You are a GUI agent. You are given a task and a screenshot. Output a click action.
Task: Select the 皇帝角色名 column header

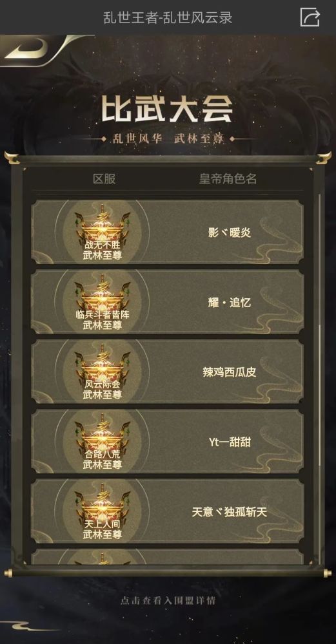point(228,178)
